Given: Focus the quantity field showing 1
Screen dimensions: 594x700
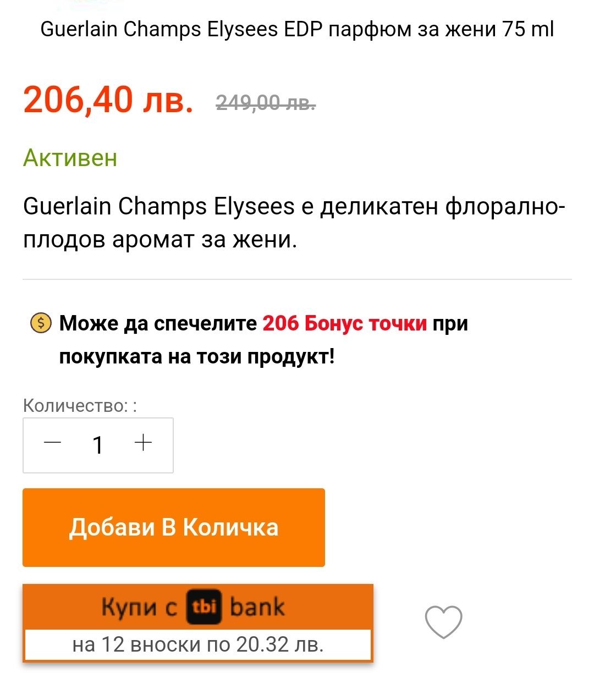Looking at the screenshot, I should [98, 445].
